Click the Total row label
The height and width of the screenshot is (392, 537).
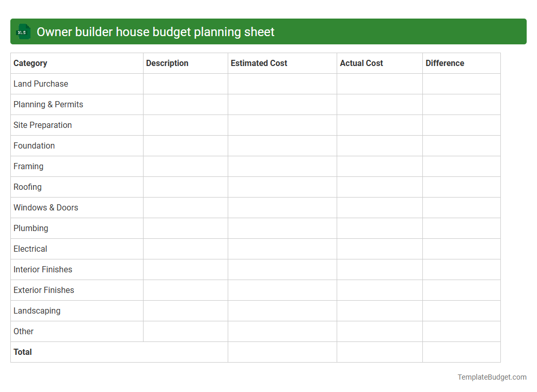coord(23,352)
